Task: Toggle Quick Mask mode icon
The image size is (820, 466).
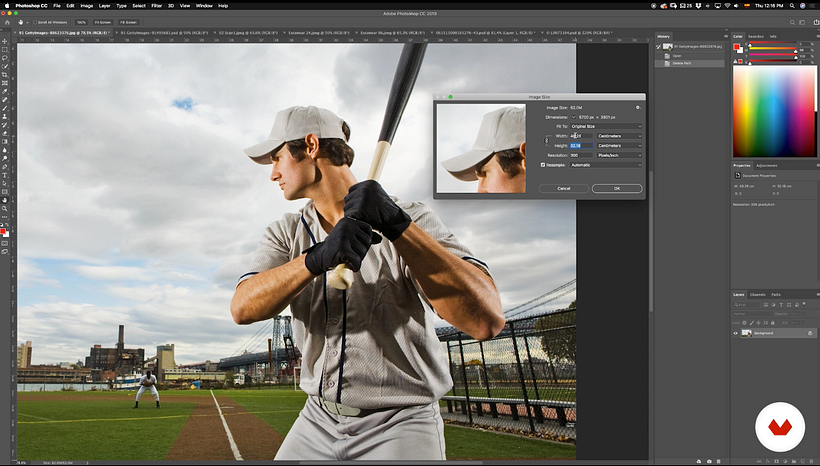Action: [x=5, y=244]
